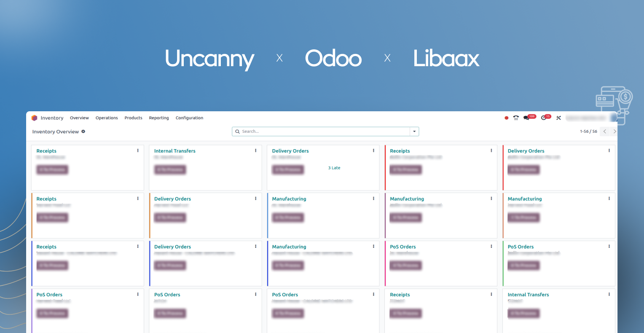Click the wrench and screwdriver debug tools icon
Viewport: 644px width, 333px height.
coord(558,118)
